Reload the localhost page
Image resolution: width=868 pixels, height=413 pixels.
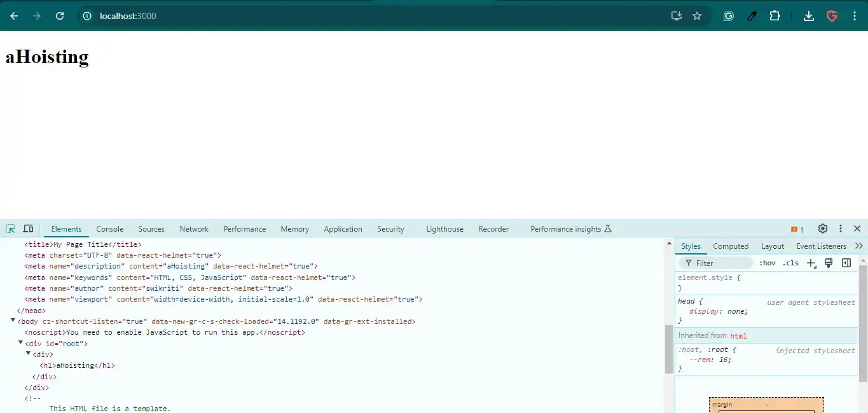(60, 16)
